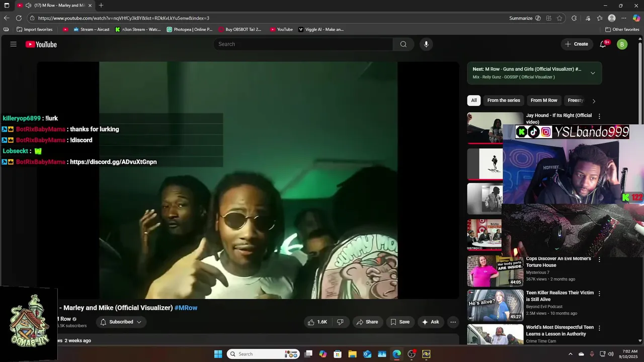Image resolution: width=644 pixels, height=362 pixels.
Task: Open Edge settings and more menu
Action: (x=624, y=18)
